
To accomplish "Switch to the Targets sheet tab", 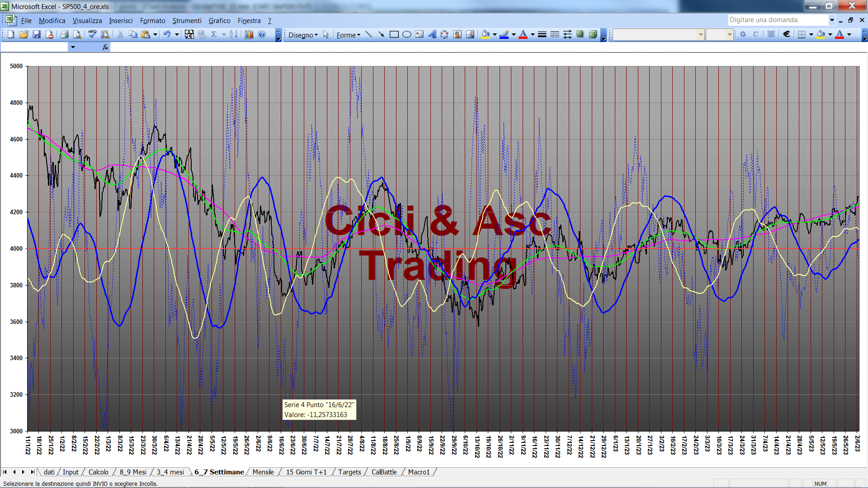I will 349,472.
